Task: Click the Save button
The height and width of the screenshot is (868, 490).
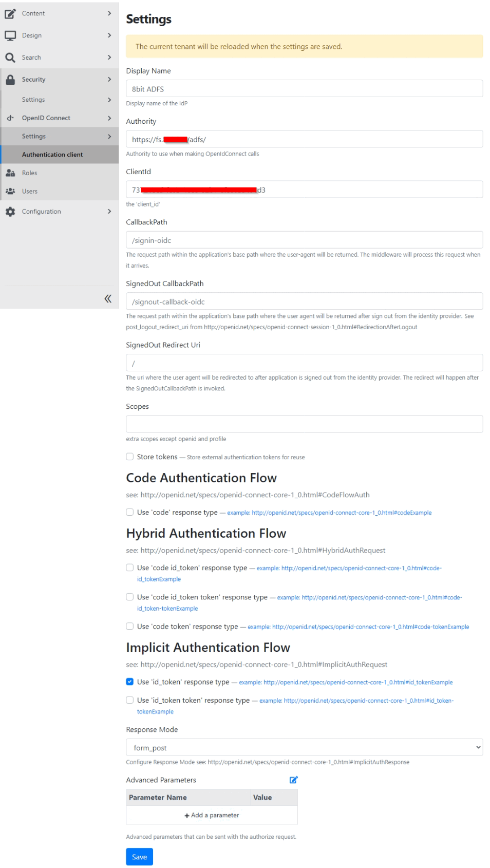Action: coord(139,857)
